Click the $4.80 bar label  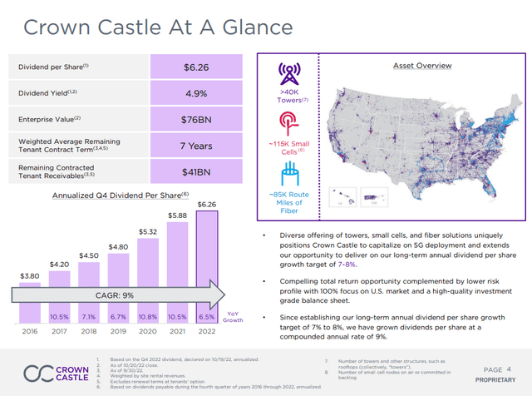(x=118, y=247)
